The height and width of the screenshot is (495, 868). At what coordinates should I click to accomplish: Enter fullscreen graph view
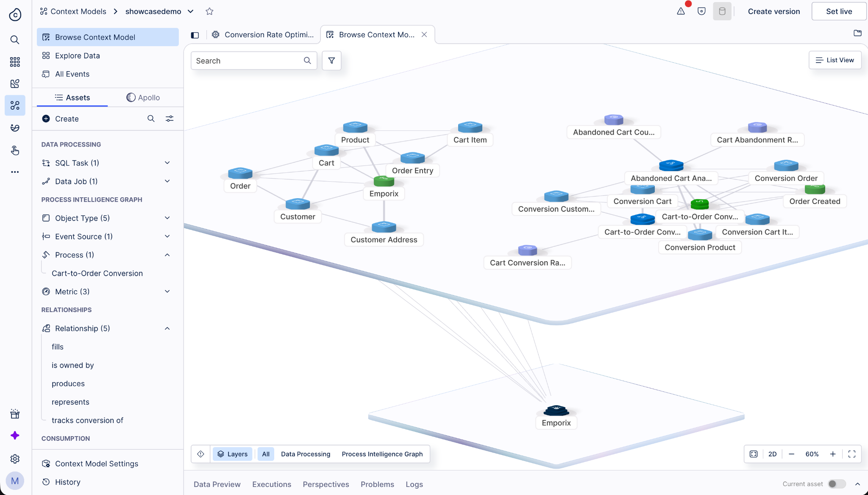pos(852,454)
